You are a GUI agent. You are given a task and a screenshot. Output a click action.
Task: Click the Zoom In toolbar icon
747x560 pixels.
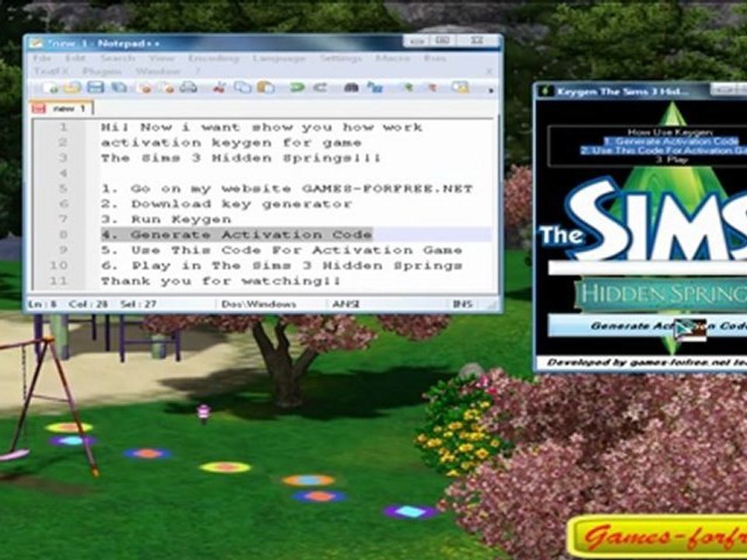[x=408, y=88]
